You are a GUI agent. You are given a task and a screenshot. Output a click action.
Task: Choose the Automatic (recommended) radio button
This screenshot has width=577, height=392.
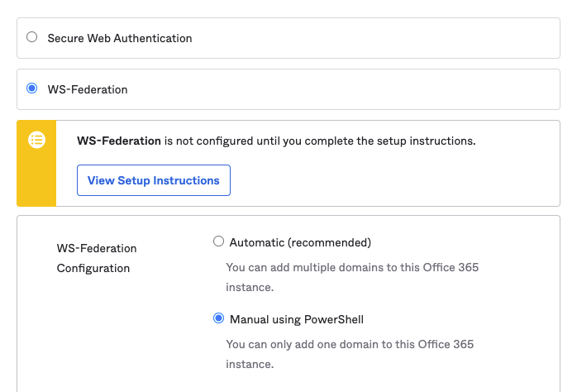(x=218, y=241)
